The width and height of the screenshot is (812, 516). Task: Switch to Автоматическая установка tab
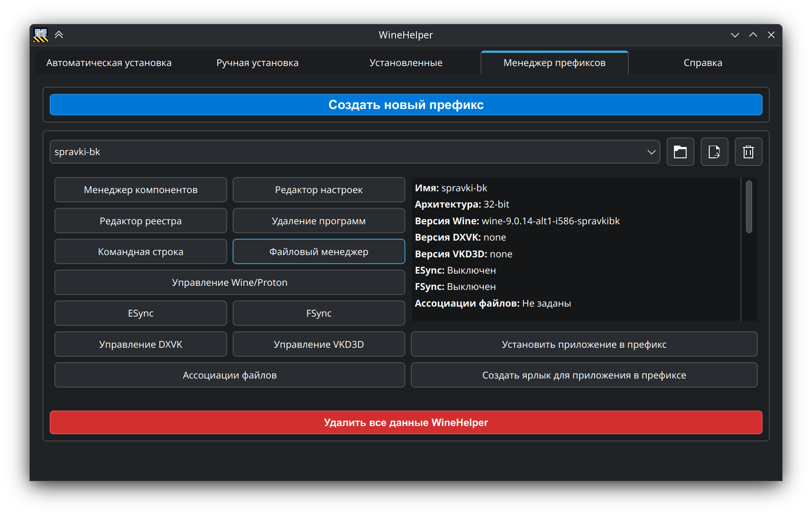[x=109, y=63]
